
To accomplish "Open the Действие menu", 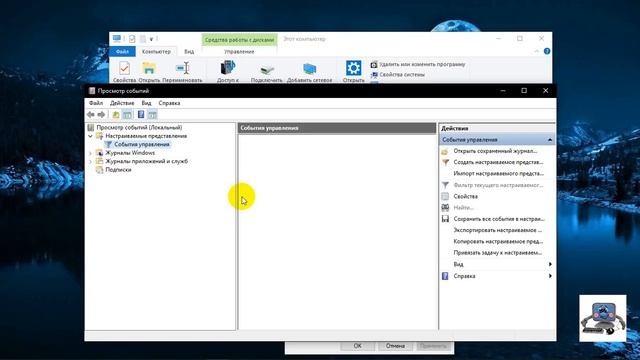I will pos(122,103).
